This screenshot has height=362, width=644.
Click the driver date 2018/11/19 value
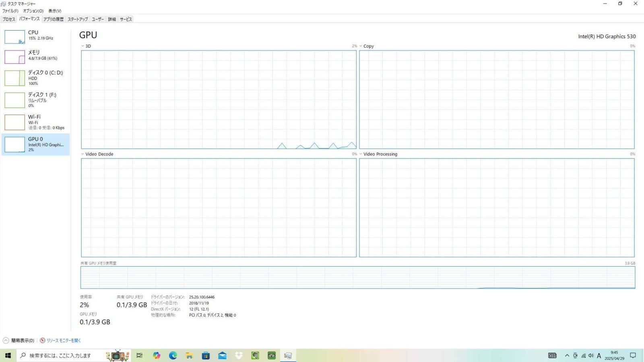tap(199, 303)
